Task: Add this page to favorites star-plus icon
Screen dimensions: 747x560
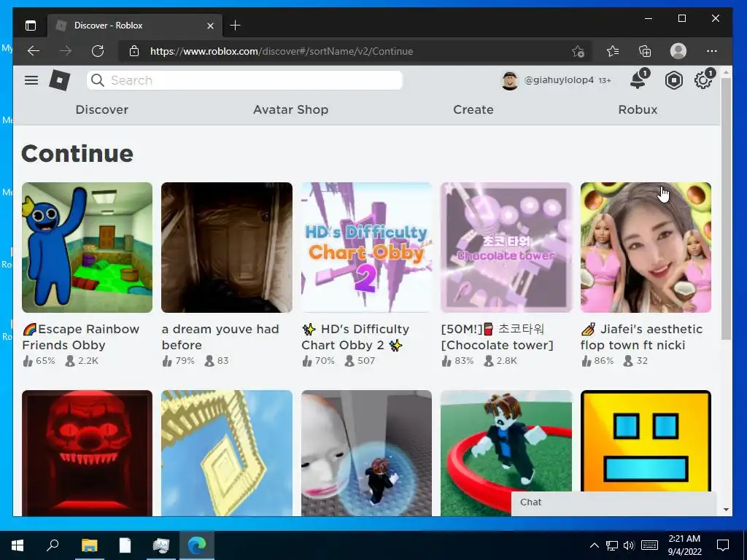Action: tap(578, 51)
